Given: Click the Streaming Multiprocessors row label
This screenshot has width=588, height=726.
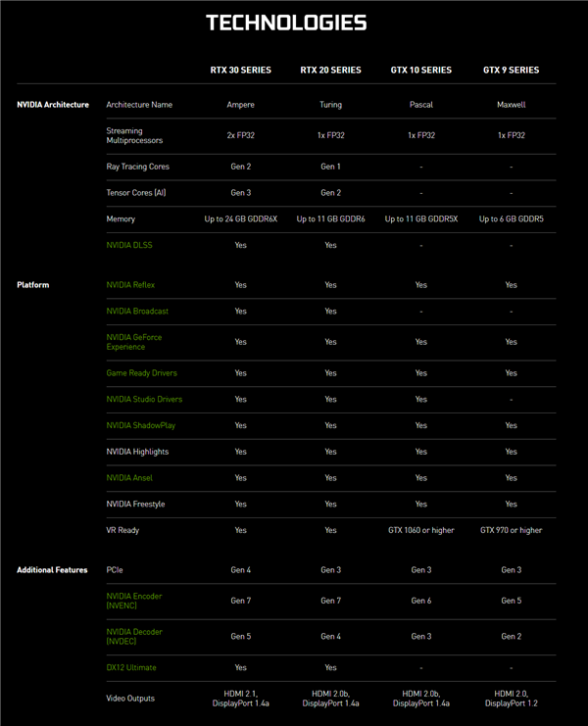Looking at the screenshot, I should click(x=134, y=135).
